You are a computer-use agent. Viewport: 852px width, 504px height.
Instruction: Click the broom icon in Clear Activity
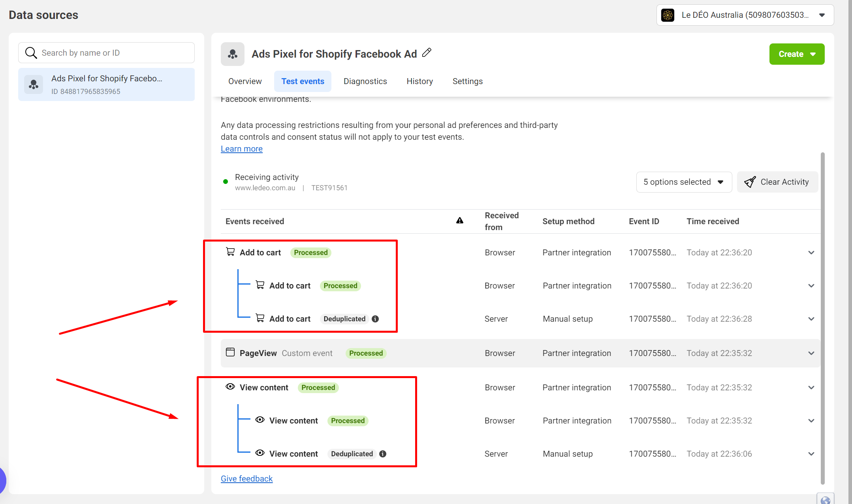point(750,182)
